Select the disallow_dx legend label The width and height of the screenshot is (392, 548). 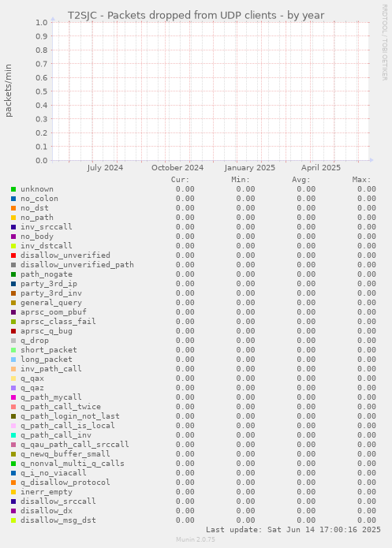47,511
